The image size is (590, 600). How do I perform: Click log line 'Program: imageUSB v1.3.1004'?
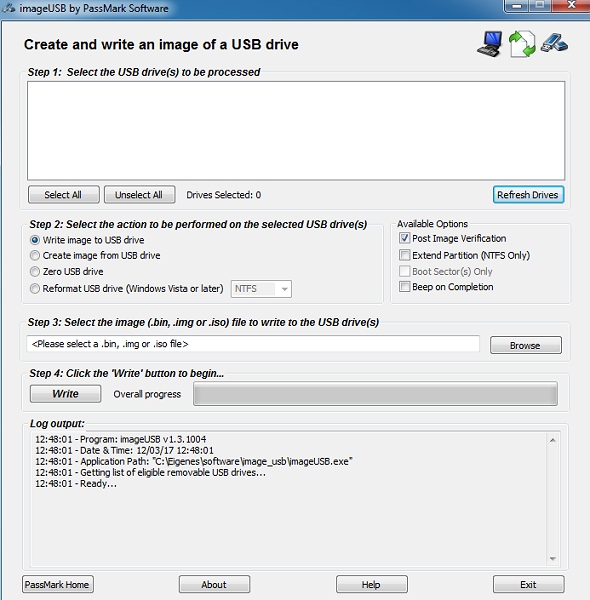tap(121, 439)
